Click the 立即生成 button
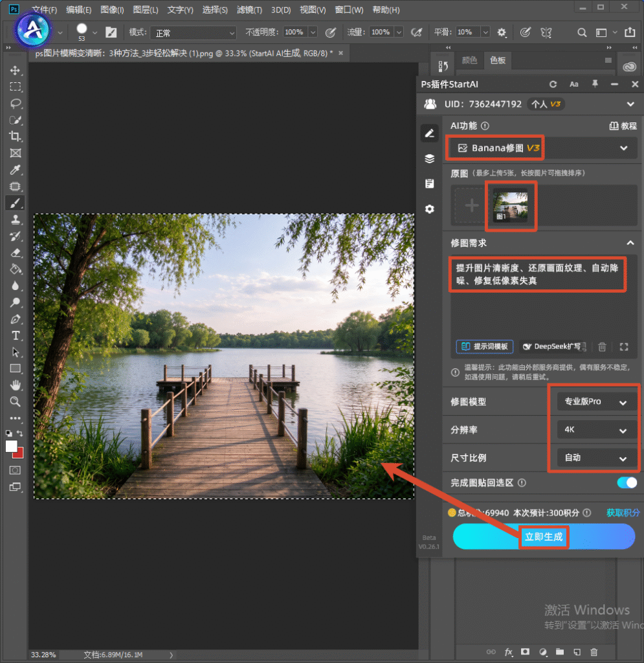Screen dimensions: 644x663 [544, 537]
